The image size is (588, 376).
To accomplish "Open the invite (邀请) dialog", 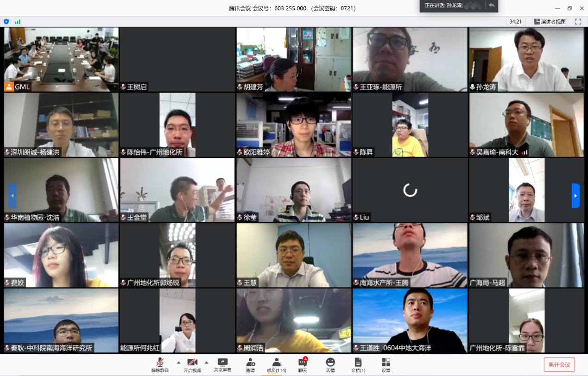I will click(250, 364).
